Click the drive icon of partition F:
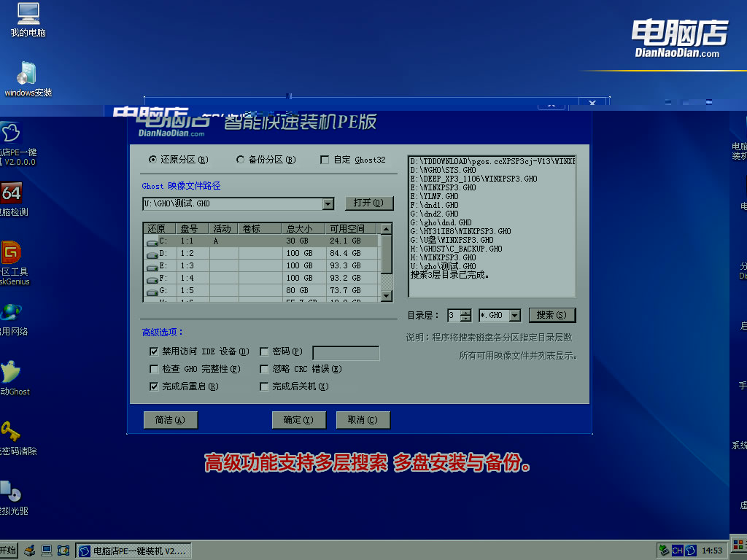Viewport: 747px width, 560px height. (x=152, y=279)
